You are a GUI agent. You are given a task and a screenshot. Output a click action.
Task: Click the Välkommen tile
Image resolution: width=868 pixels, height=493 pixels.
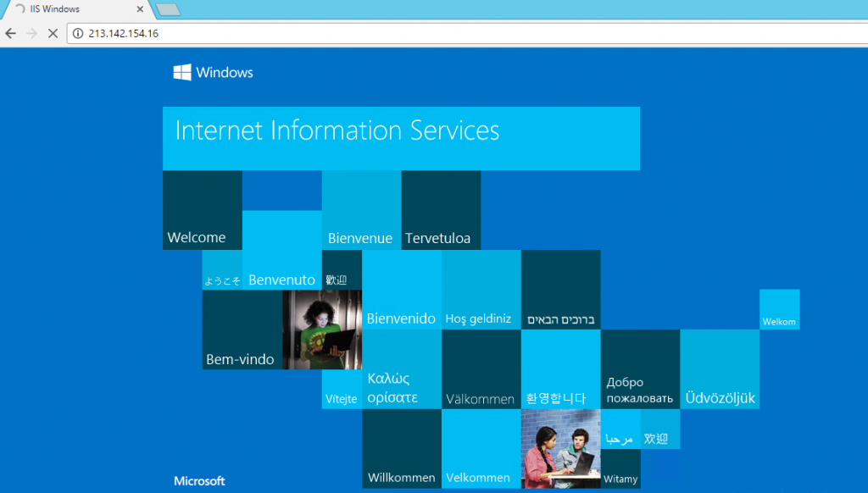coord(481,369)
